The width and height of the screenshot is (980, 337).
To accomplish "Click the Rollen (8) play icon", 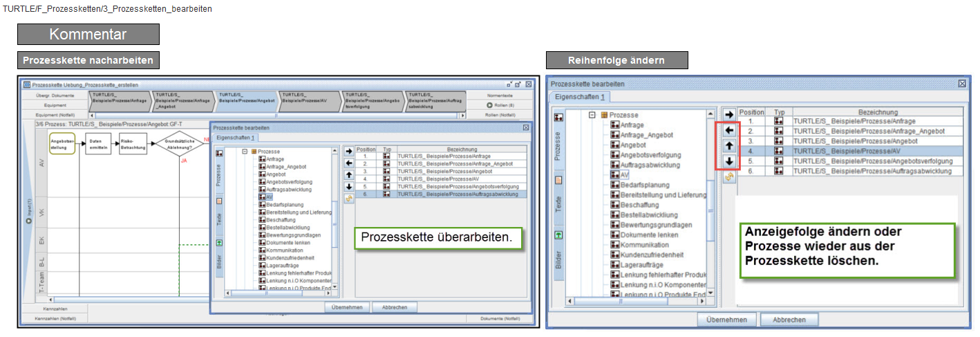I will [x=490, y=105].
